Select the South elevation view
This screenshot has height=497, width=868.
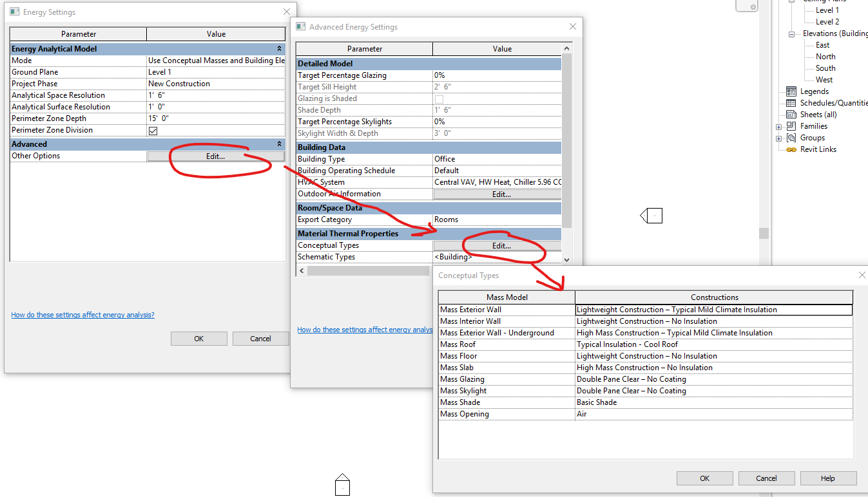click(824, 68)
